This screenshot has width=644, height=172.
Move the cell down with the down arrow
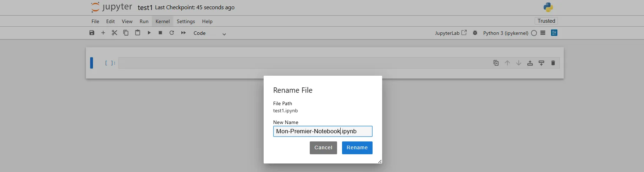519,63
